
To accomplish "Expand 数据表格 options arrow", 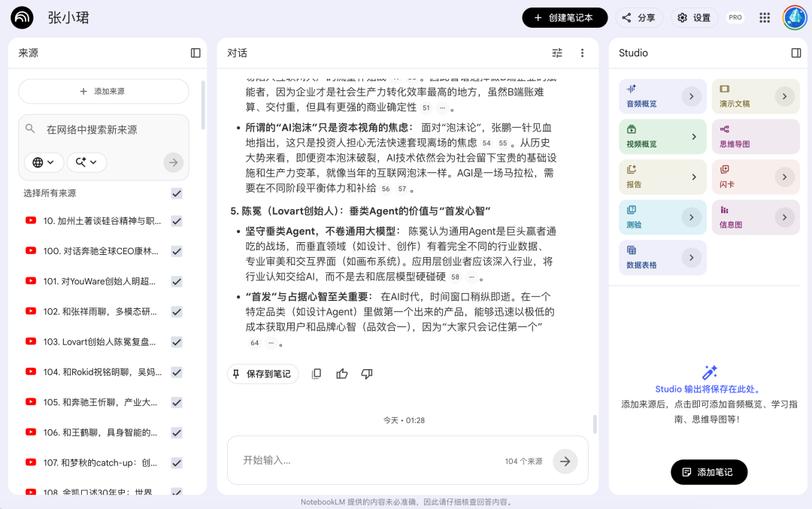I will pyautogui.click(x=692, y=258).
